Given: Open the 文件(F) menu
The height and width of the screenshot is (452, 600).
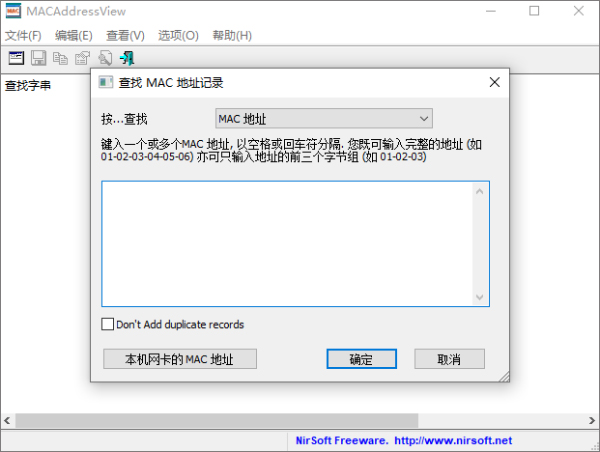Looking at the screenshot, I should [23, 36].
